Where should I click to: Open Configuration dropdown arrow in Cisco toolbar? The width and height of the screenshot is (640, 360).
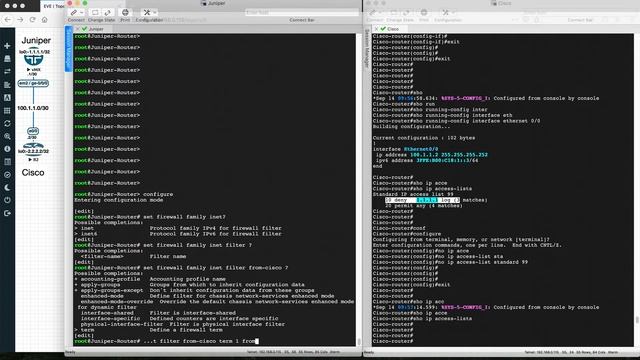pyautogui.click(x=453, y=13)
